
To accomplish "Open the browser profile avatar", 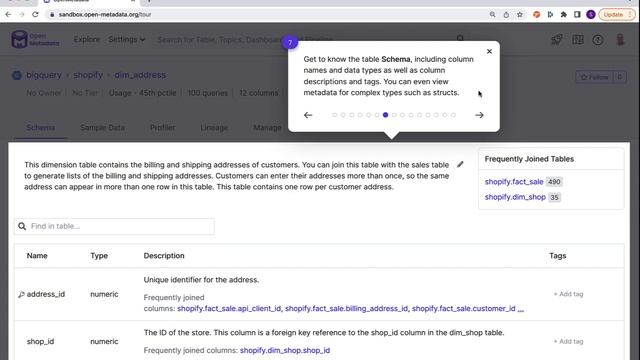I will click(x=591, y=14).
